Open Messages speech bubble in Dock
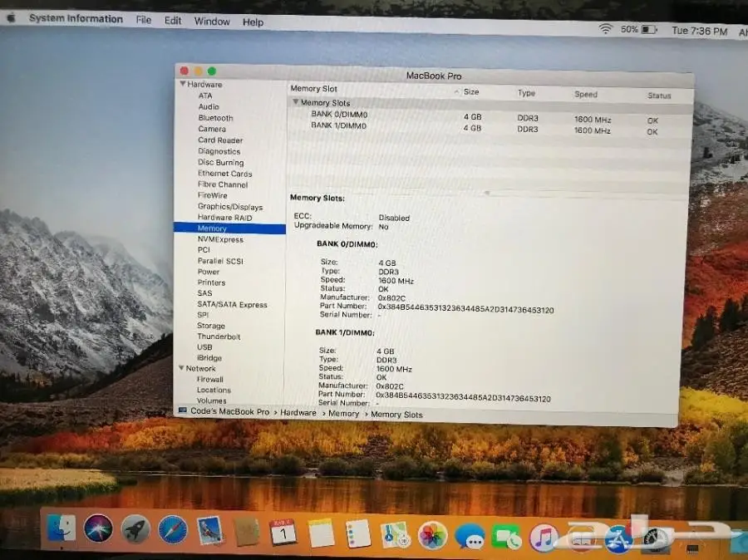Image resolution: width=748 pixels, height=560 pixels. tap(470, 536)
